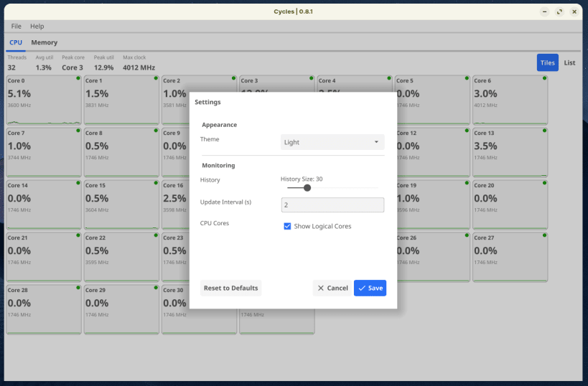Click the Threads value '32'
Viewport: 588px width, 386px height.
point(11,68)
